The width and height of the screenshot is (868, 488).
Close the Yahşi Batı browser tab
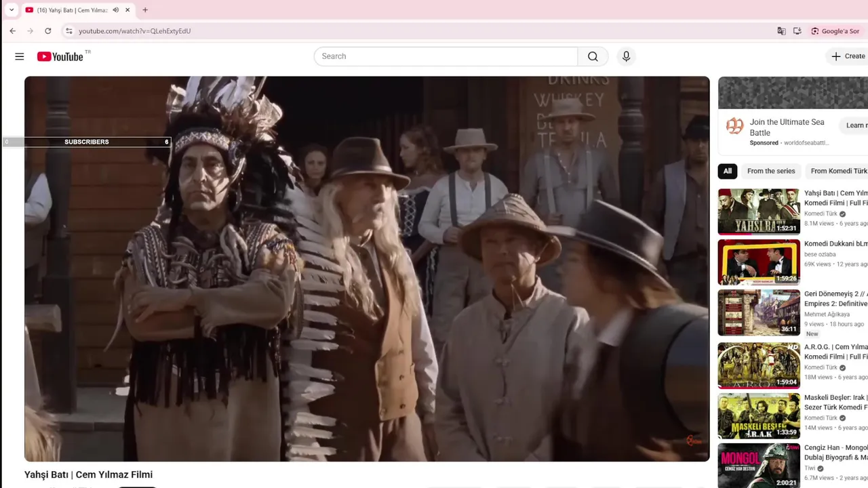coord(127,10)
